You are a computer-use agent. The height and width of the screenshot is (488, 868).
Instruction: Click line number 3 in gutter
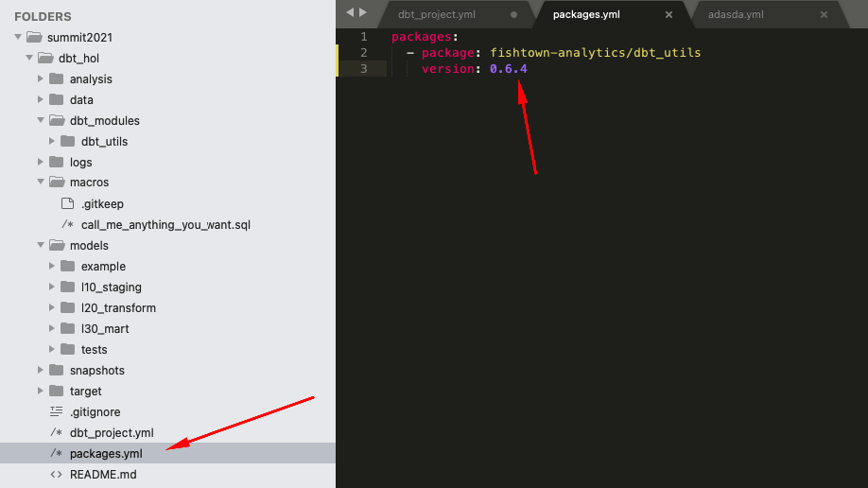pos(364,69)
